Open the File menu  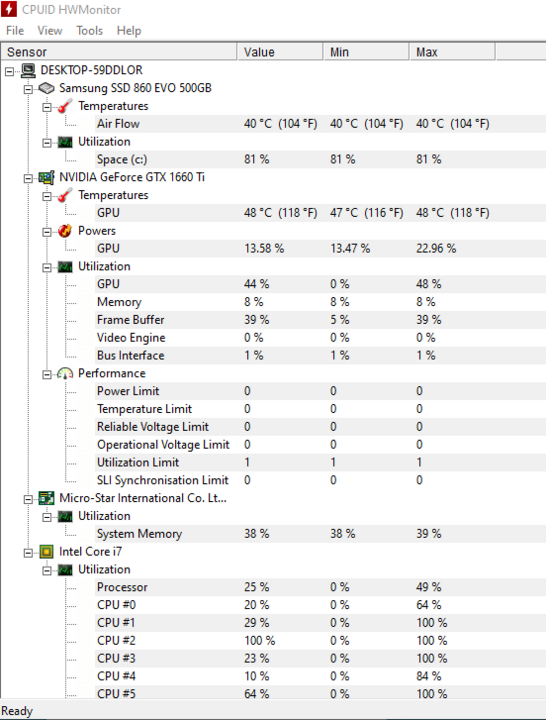coord(15,31)
